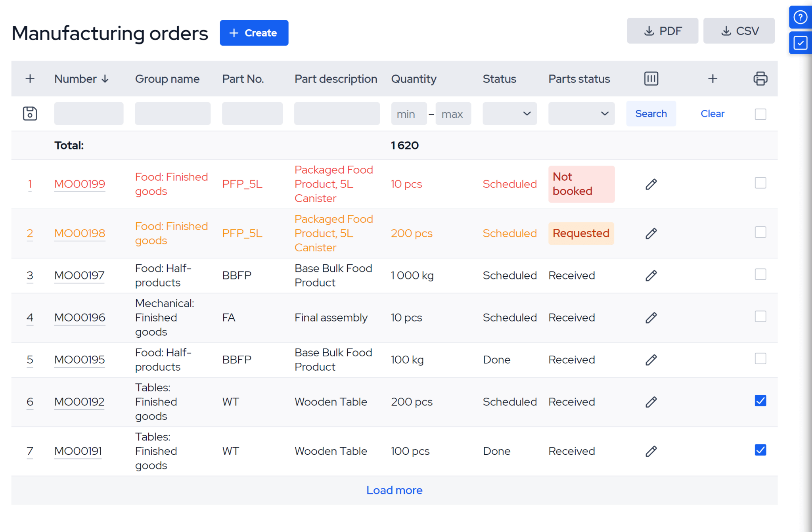Open the Parts status filter dropdown
This screenshot has width=812, height=532.
[581, 113]
